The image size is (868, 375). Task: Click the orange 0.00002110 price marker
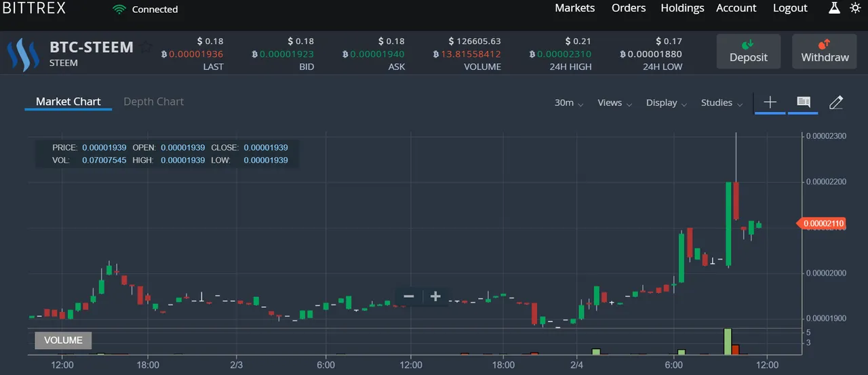pos(821,223)
